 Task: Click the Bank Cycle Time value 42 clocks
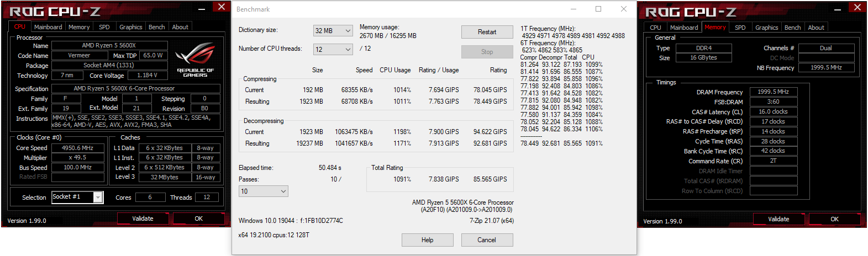tap(774, 151)
